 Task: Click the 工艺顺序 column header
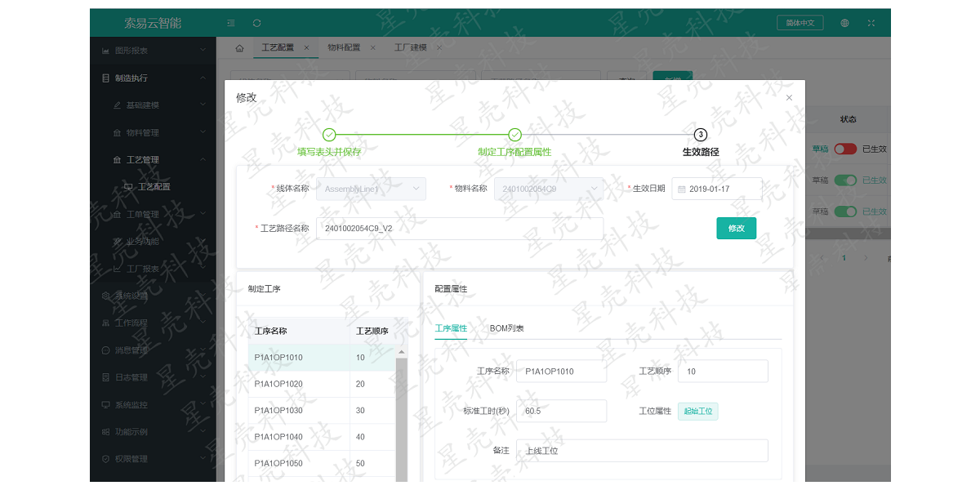click(372, 332)
